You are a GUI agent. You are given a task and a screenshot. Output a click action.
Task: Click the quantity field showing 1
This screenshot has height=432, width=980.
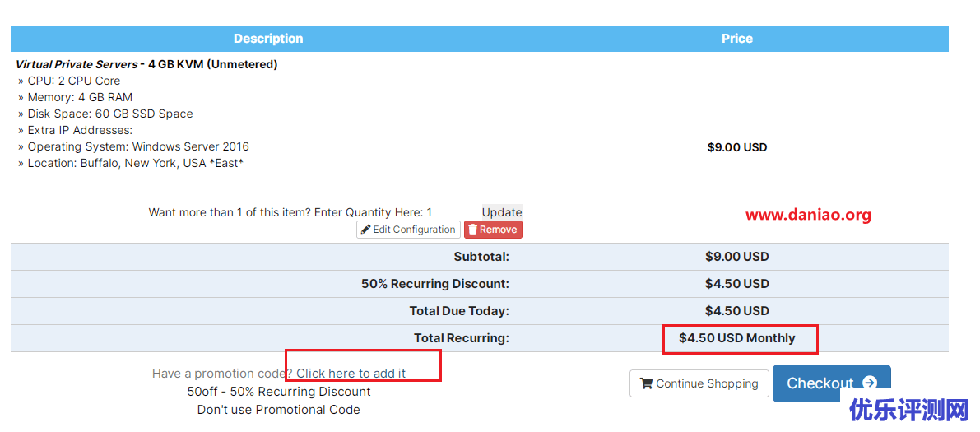(x=429, y=212)
